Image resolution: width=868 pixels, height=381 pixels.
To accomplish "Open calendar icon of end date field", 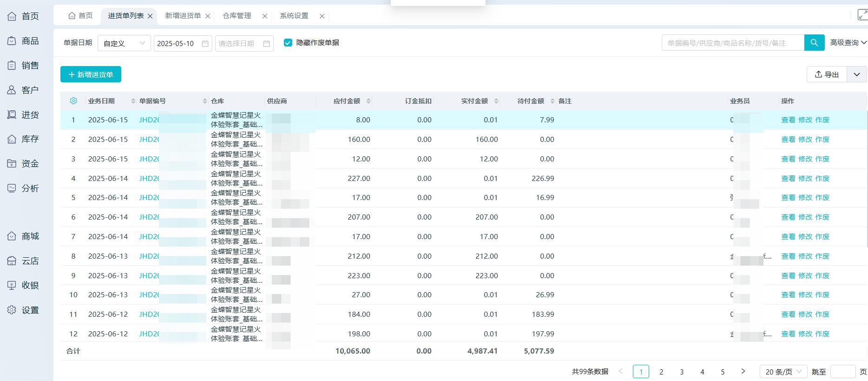I will (x=267, y=43).
